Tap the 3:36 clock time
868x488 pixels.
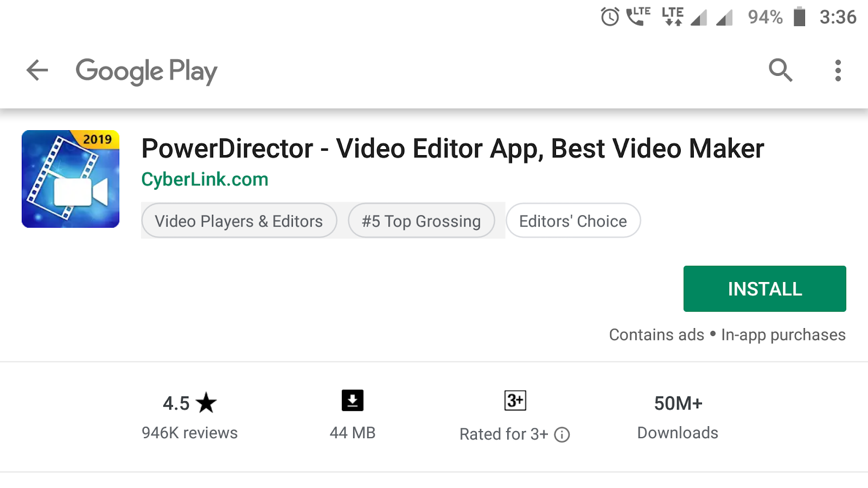click(x=838, y=17)
